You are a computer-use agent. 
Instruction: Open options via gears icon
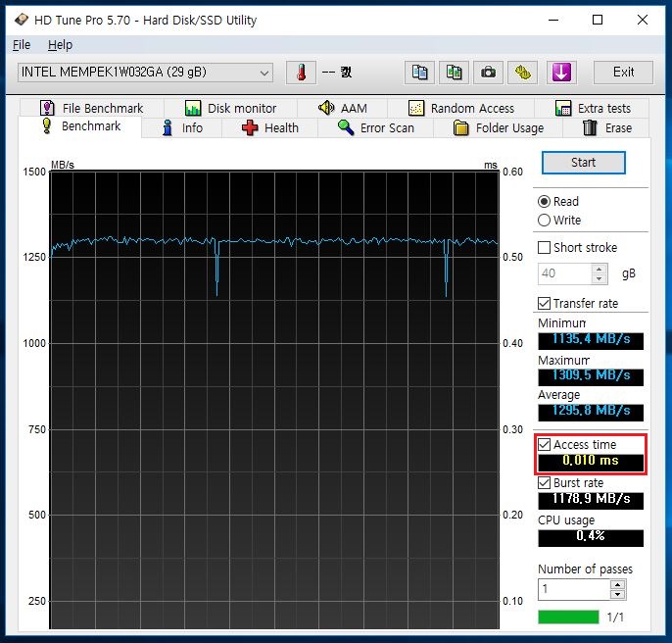[522, 73]
